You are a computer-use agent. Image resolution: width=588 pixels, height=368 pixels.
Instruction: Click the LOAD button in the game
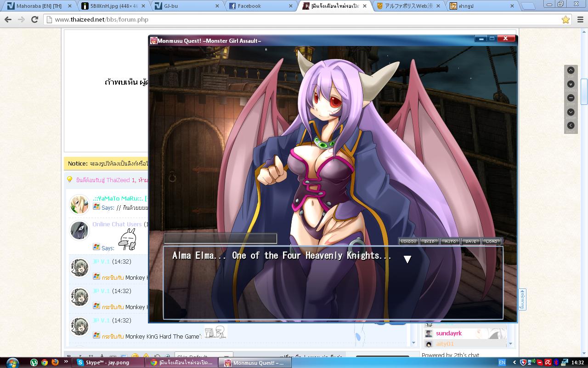(x=492, y=241)
